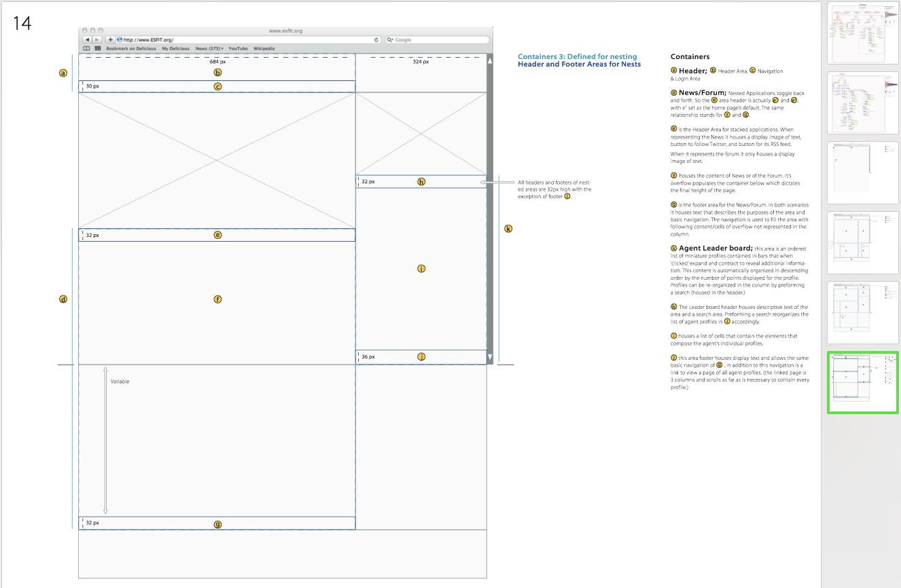Click marker k right of the wireframe
The image size is (901, 588).
point(508,229)
